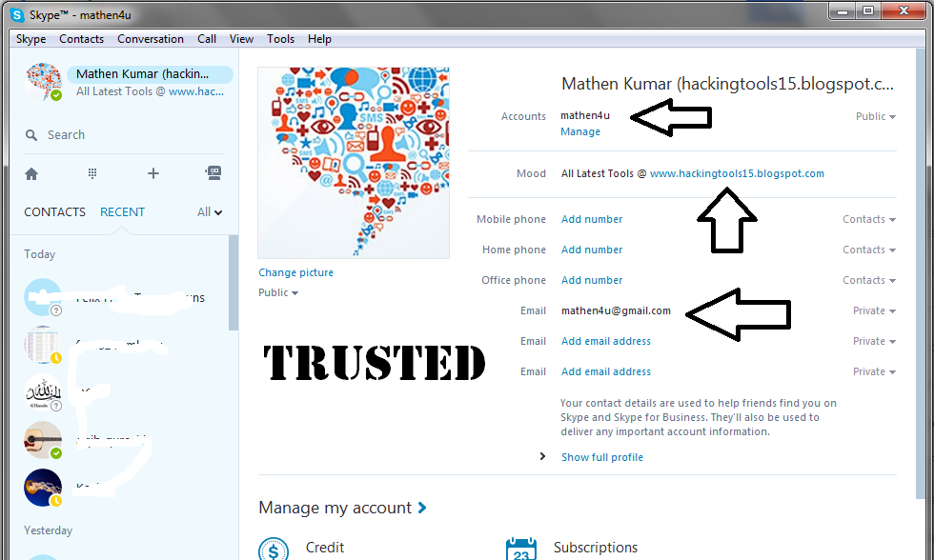Switch to the RECENT tab
The height and width of the screenshot is (560, 934).
pyautogui.click(x=122, y=211)
